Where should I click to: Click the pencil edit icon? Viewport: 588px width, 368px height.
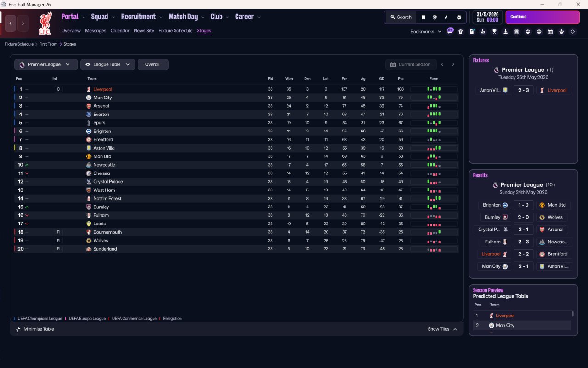pyautogui.click(x=446, y=17)
